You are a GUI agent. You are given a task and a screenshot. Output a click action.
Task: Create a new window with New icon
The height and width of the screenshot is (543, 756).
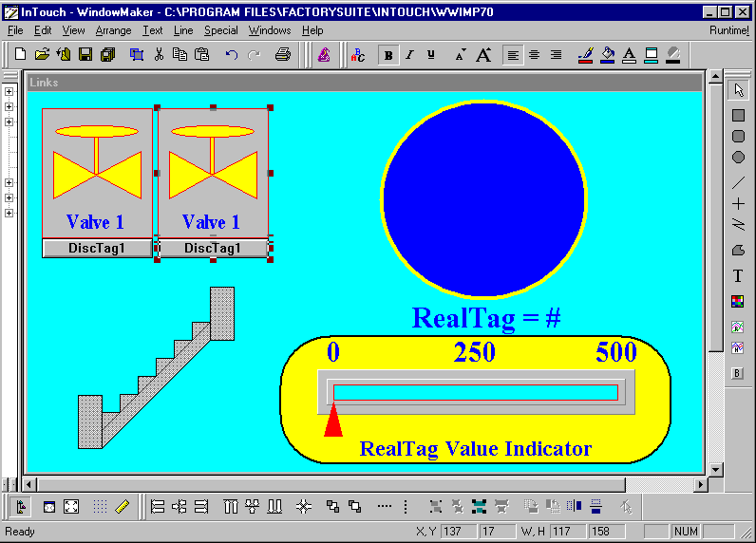(20, 54)
